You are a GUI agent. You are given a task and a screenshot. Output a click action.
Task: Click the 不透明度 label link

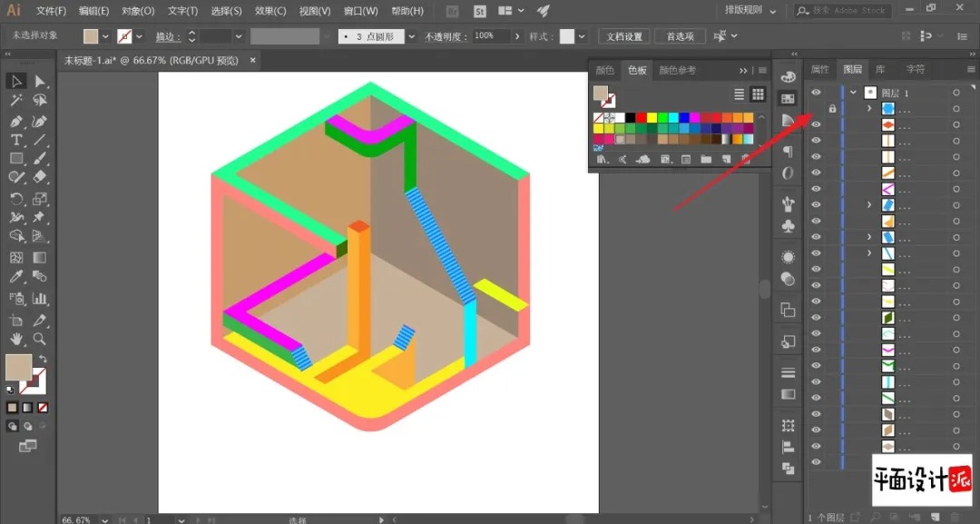[x=446, y=37]
